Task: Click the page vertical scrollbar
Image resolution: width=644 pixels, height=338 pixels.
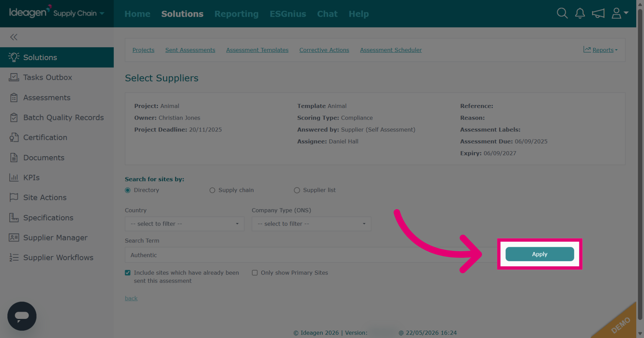Action: 640,164
